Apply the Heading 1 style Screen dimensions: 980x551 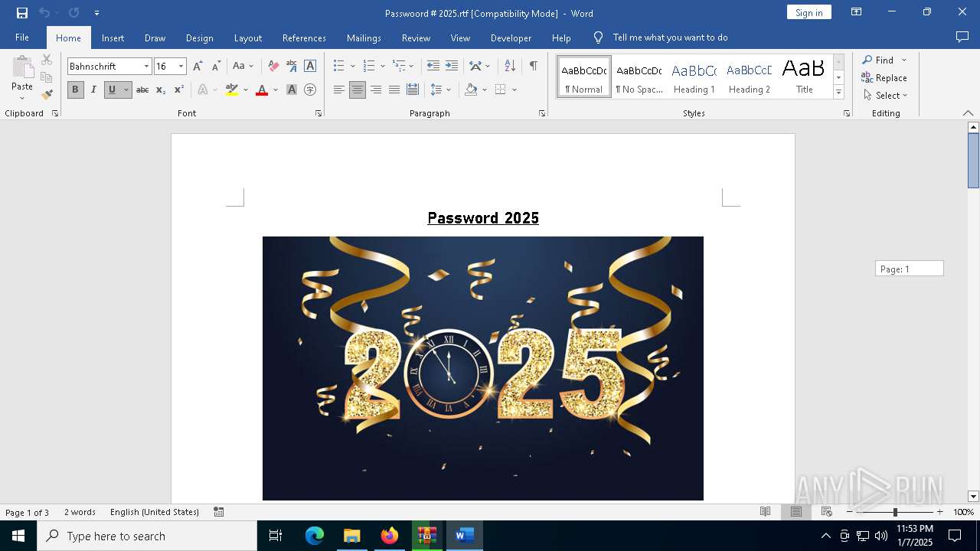point(694,77)
